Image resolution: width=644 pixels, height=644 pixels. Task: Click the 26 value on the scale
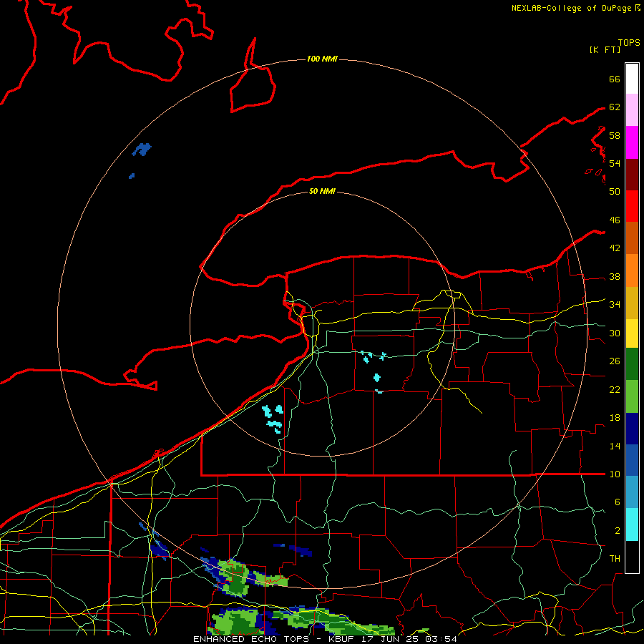click(x=615, y=361)
